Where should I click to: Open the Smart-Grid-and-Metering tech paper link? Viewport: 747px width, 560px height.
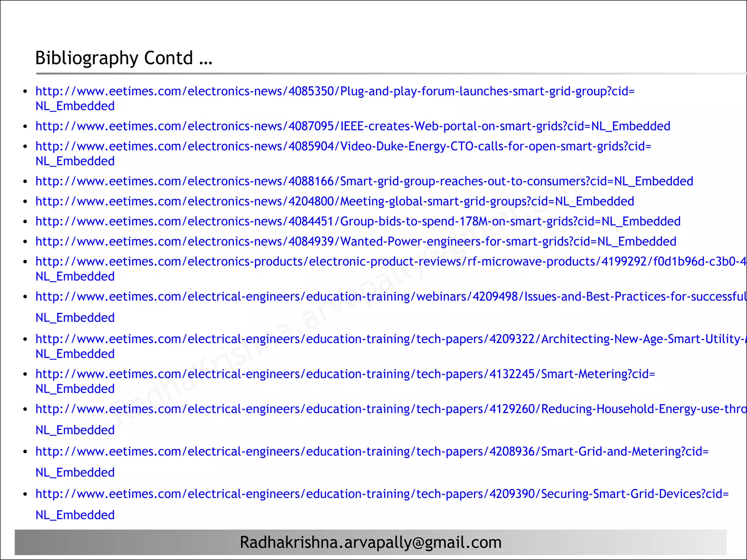pyautogui.click(x=372, y=462)
